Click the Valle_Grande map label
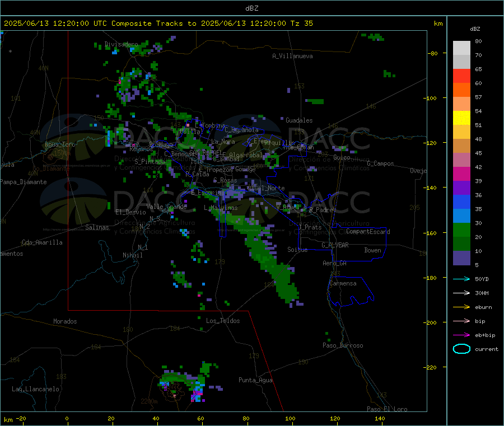This screenshot has height=426, width=504. click(166, 206)
